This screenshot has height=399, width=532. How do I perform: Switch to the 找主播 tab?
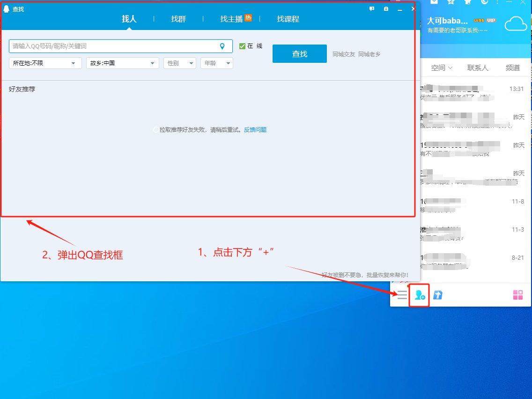pyautogui.click(x=230, y=19)
